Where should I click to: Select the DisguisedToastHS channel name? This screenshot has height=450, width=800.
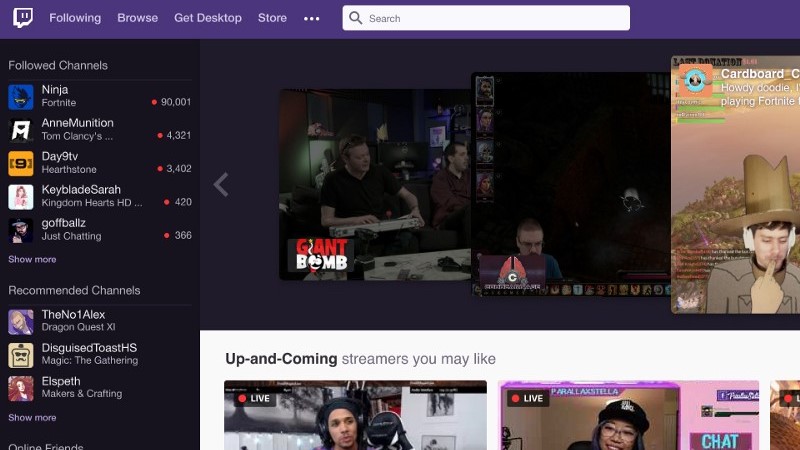89,348
